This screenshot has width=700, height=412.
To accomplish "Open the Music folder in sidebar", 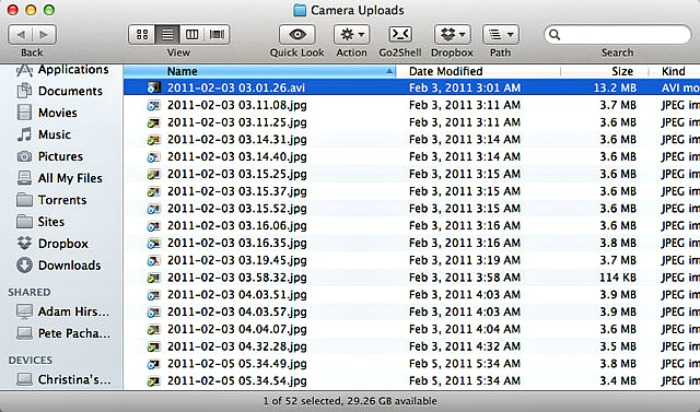I will [x=54, y=134].
